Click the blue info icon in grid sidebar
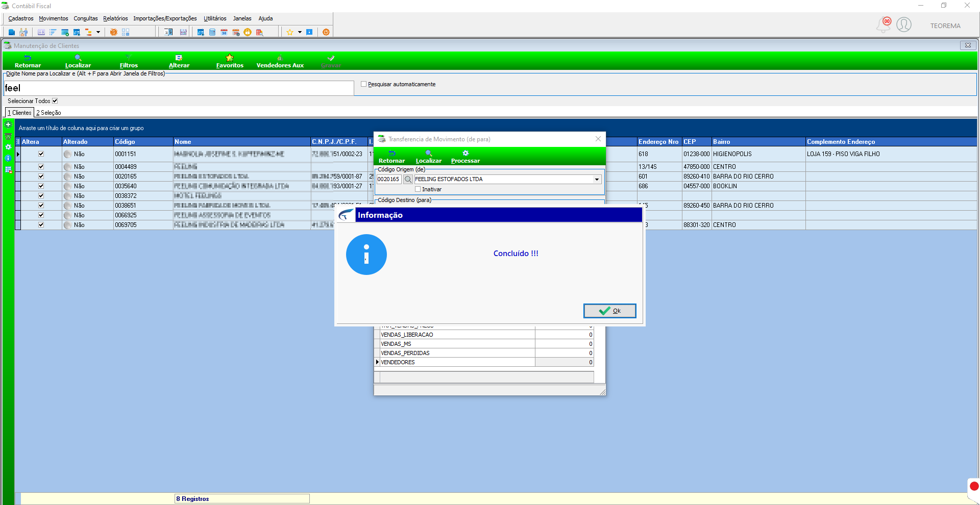 tap(8, 158)
